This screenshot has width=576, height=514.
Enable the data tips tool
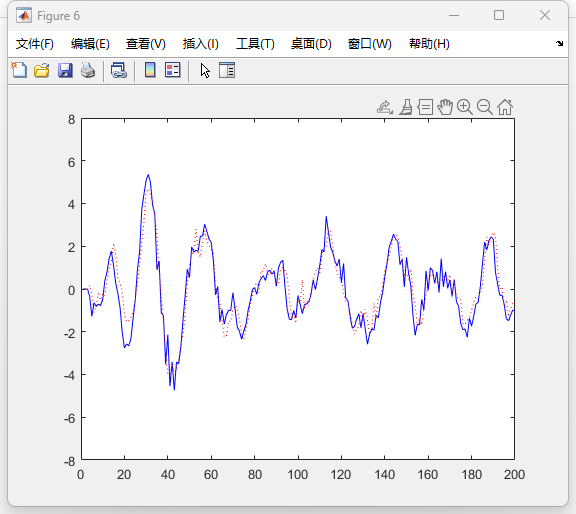425,107
